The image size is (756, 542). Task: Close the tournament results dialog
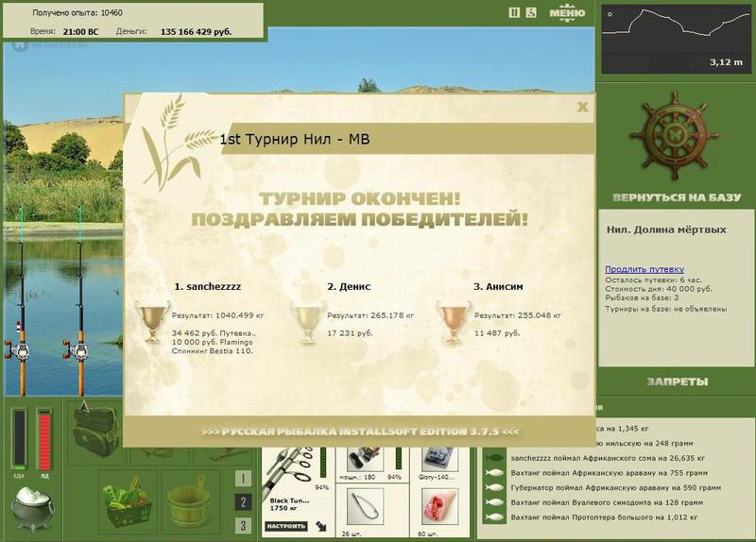tap(582, 107)
